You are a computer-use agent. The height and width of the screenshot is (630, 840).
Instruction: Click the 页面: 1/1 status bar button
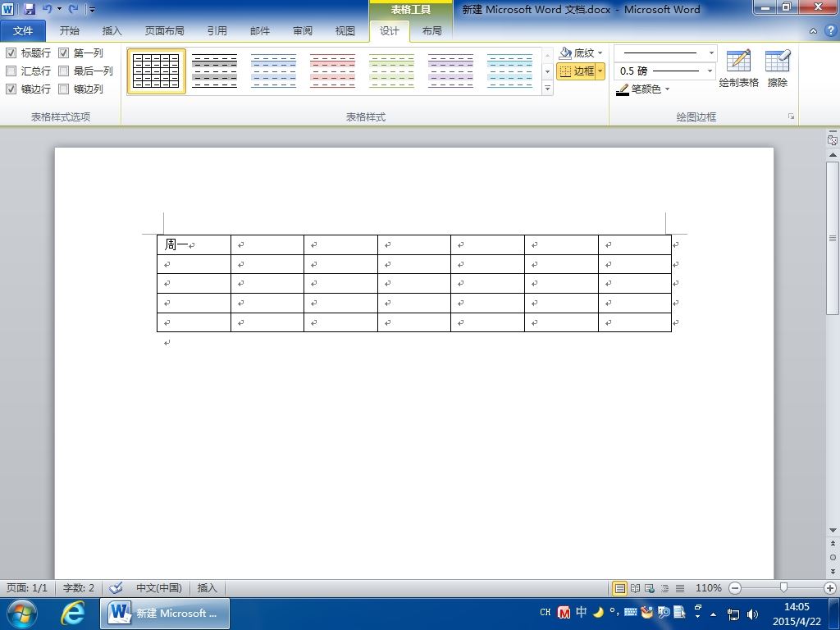coord(27,588)
